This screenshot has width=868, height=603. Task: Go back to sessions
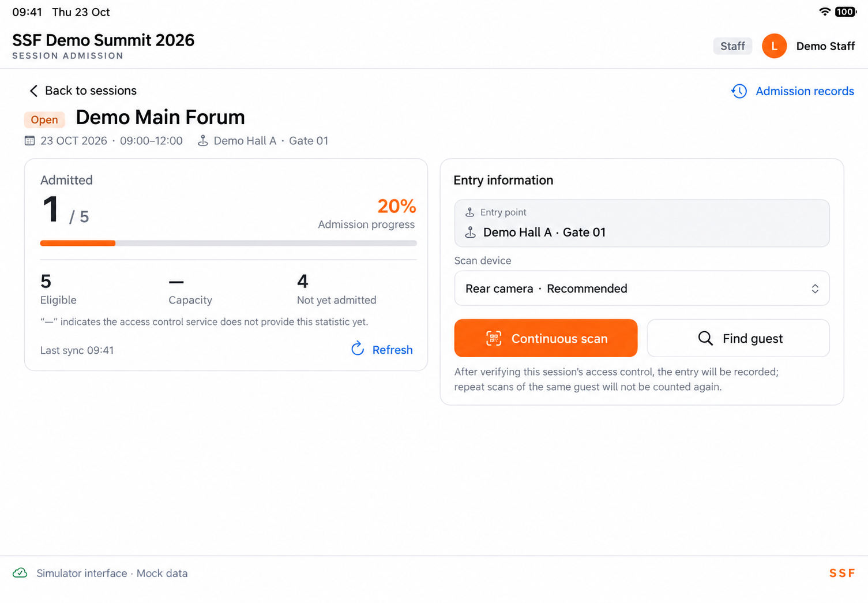click(83, 91)
